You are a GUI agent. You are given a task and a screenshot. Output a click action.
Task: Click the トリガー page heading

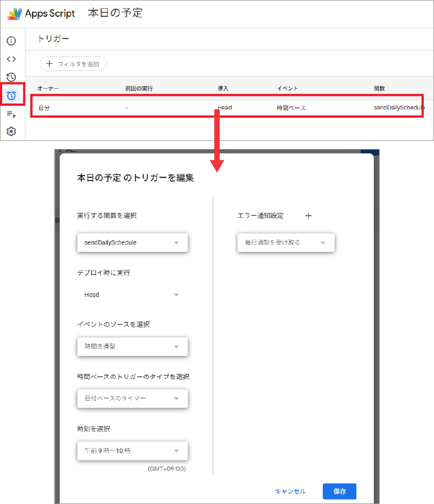[x=53, y=38]
